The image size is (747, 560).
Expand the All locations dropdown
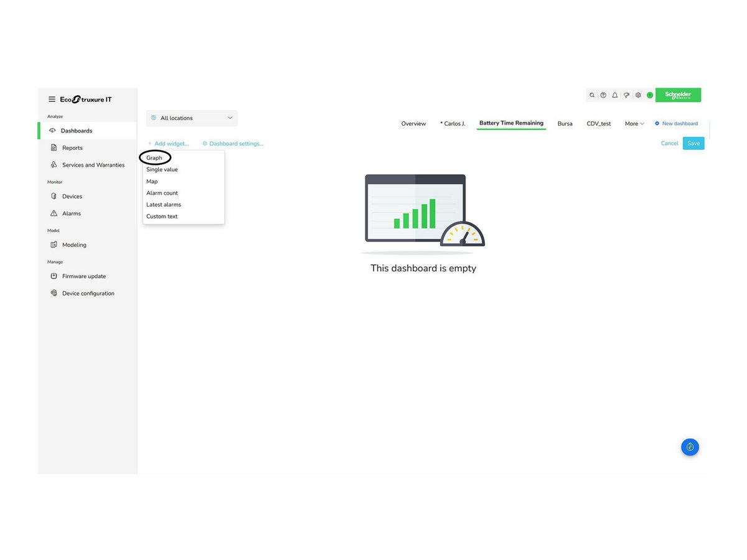tap(192, 118)
